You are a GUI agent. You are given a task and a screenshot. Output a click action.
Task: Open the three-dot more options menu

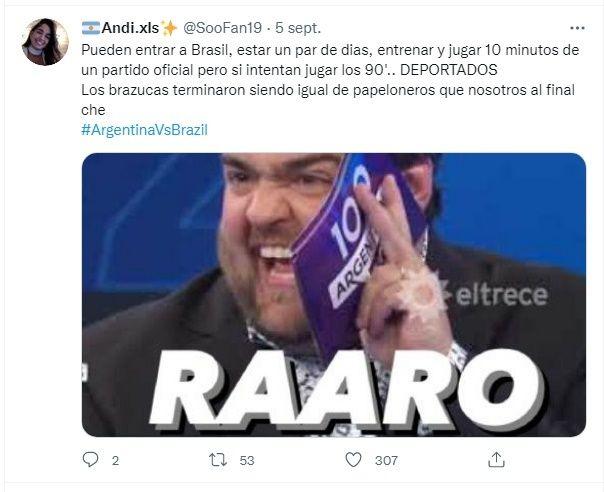point(577,28)
